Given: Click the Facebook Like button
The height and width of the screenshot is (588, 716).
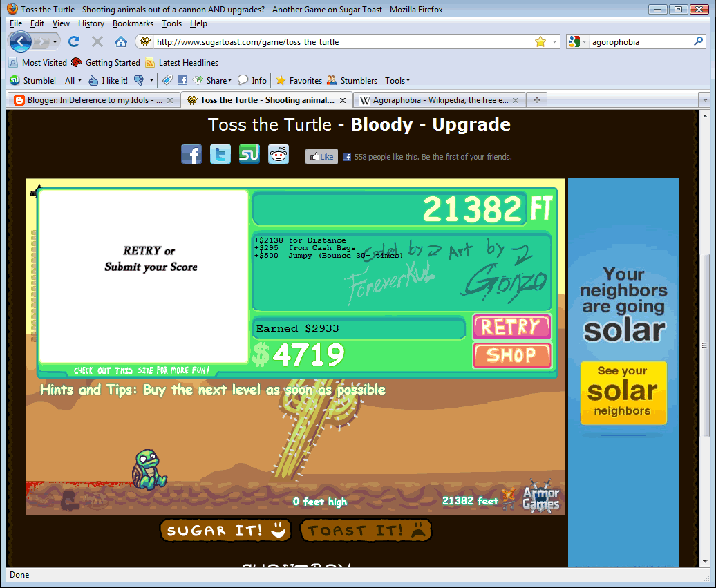Looking at the screenshot, I should pos(321,157).
